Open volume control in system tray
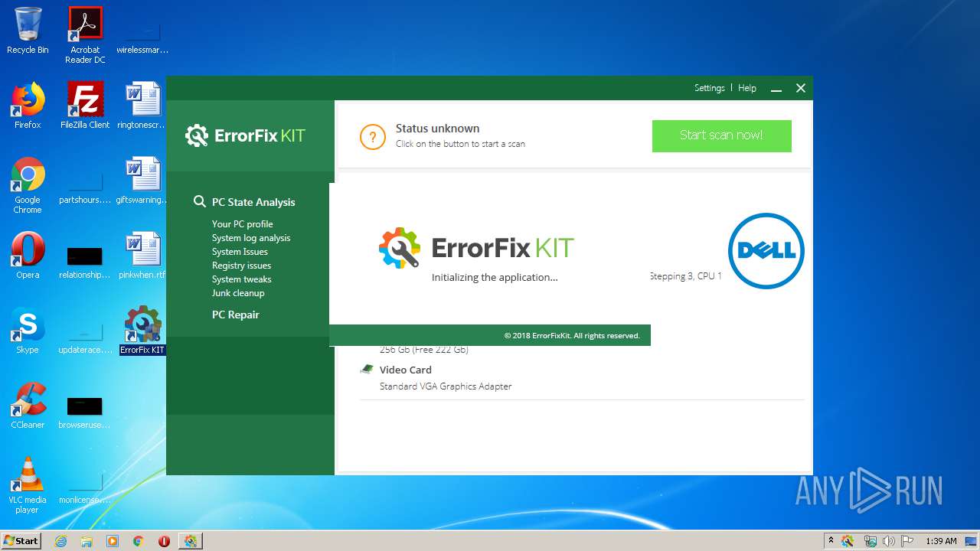Screen dimensions: 980x551 click(x=888, y=541)
